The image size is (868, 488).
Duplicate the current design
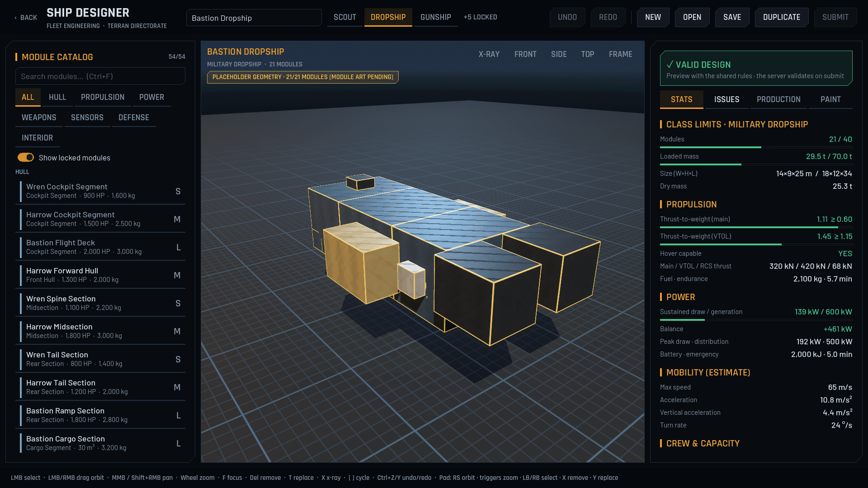pyautogui.click(x=782, y=17)
